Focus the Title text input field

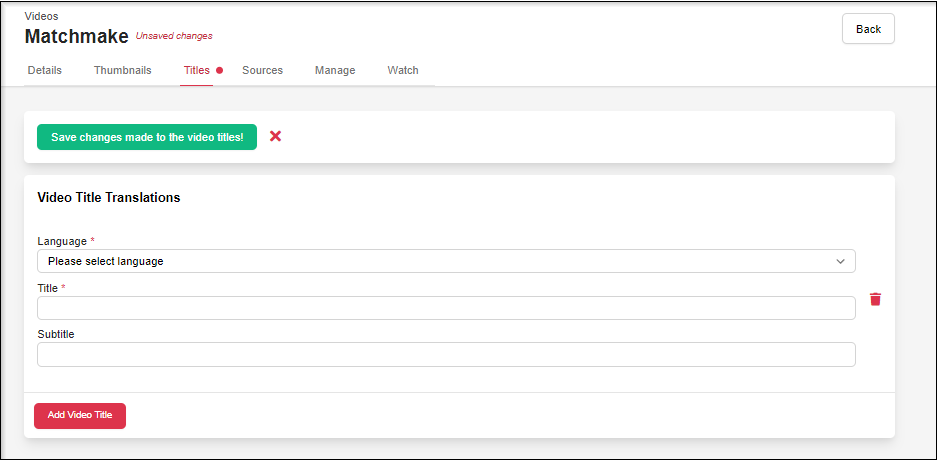point(445,308)
